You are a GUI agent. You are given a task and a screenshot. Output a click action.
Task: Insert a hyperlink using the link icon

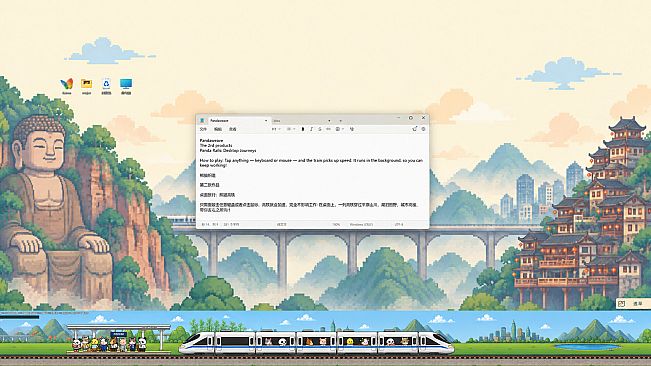click(328, 129)
